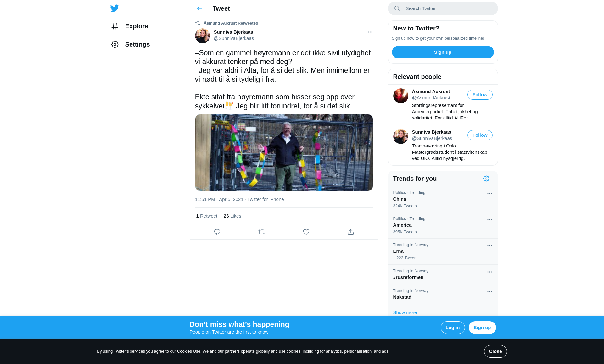Follow Sunniva Bjerkaas
This screenshot has height=364, width=604.
(x=480, y=135)
